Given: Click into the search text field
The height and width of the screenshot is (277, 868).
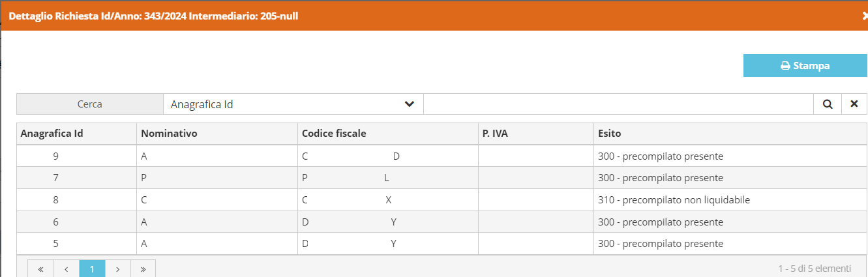Looking at the screenshot, I should (x=618, y=104).
